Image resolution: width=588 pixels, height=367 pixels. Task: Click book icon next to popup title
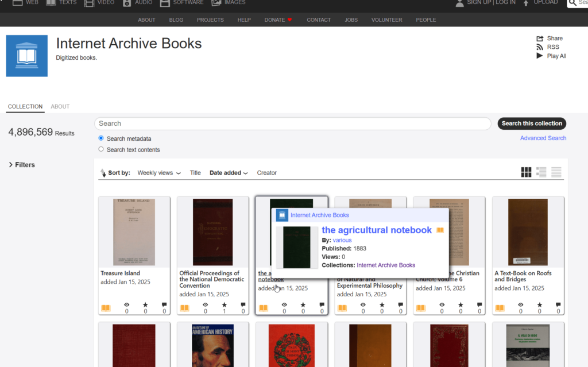pos(440,230)
